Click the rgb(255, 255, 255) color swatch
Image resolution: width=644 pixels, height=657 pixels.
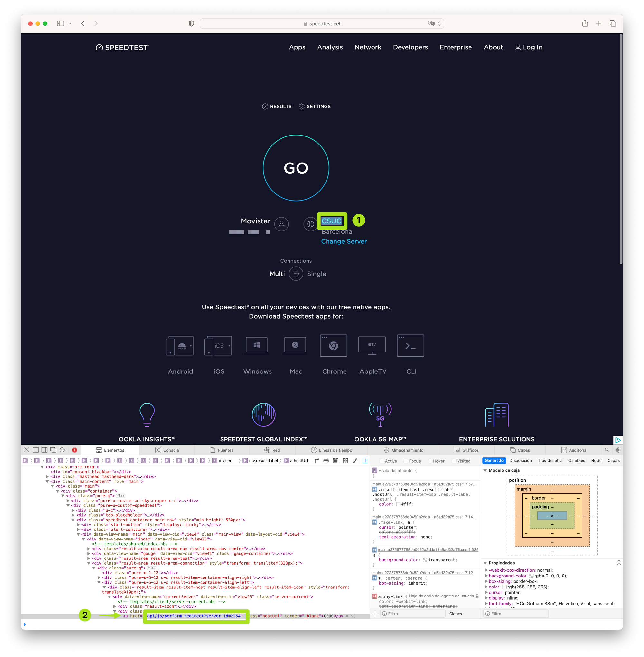click(x=504, y=587)
